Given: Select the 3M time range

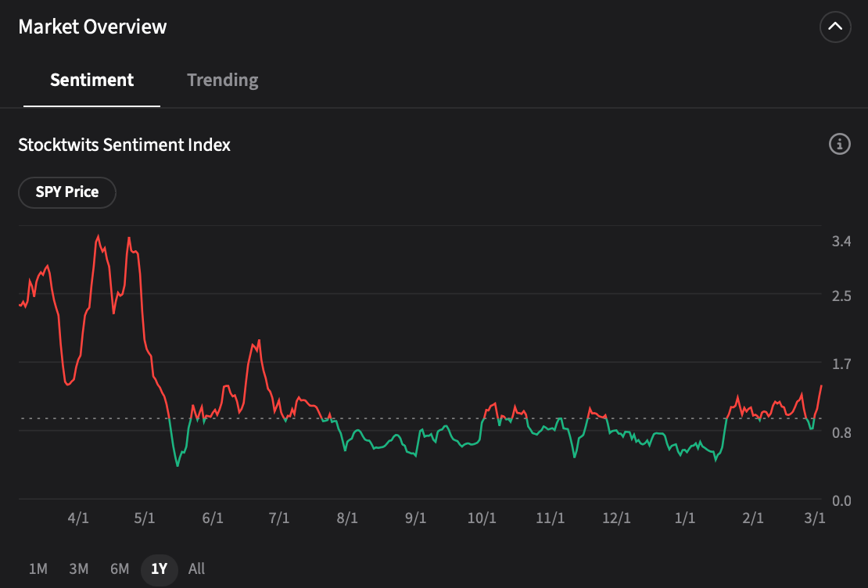Looking at the screenshot, I should (x=79, y=568).
